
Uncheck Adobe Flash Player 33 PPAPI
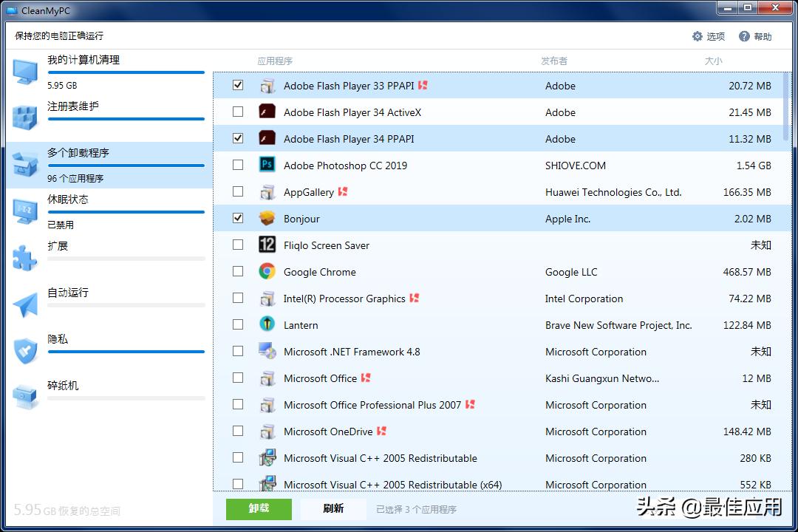[x=238, y=86]
